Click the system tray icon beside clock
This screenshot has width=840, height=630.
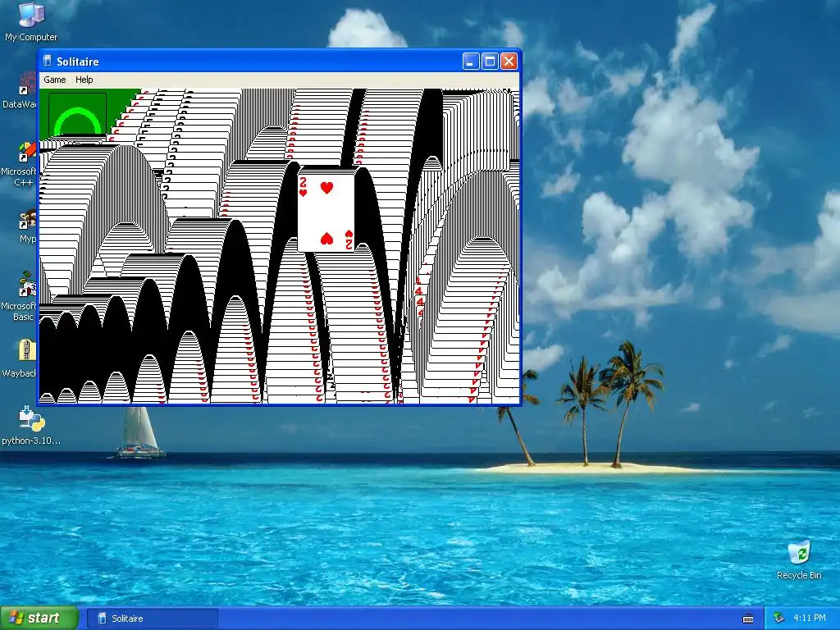(x=779, y=619)
